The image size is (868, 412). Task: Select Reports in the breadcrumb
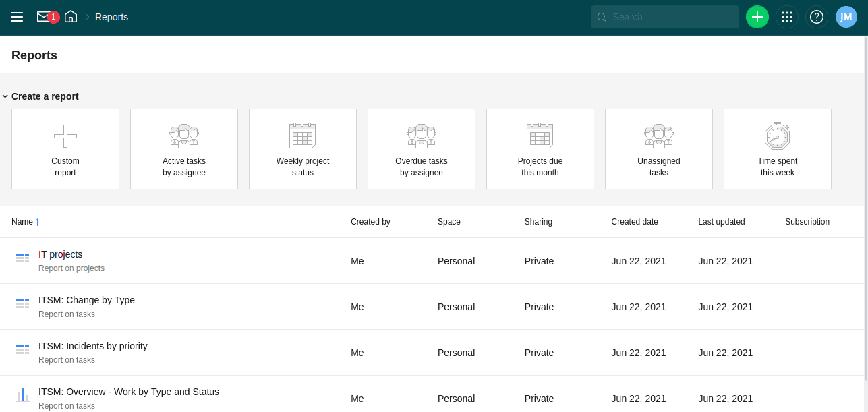[111, 17]
